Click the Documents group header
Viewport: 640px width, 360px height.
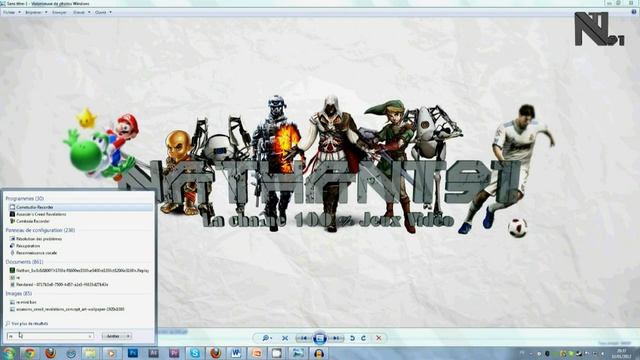point(24,262)
